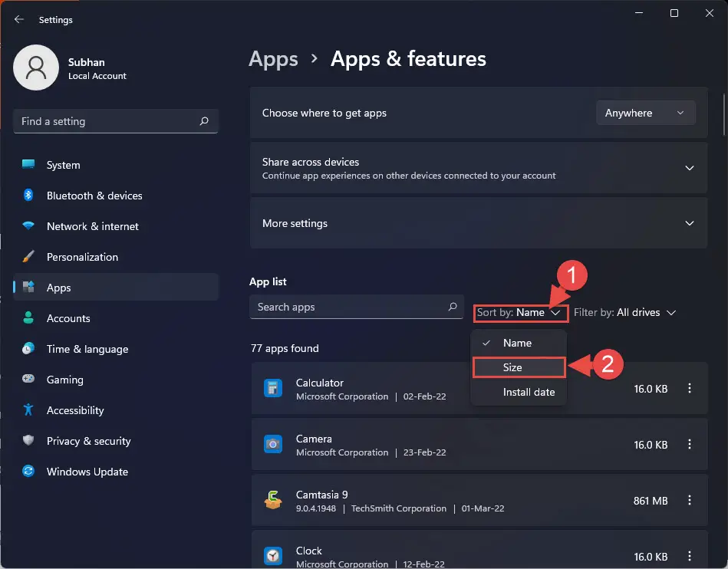Click the Time & language globe icon
Viewport: 728px width, 569px height.
tap(28, 349)
